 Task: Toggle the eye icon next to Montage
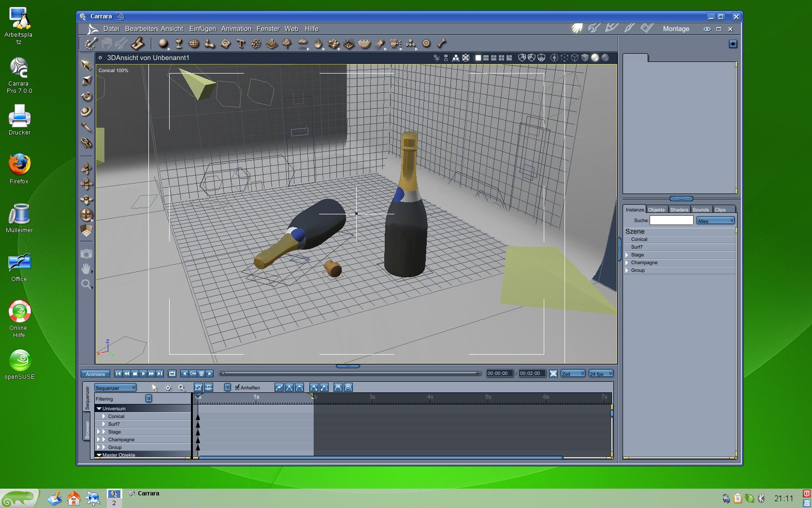point(707,29)
